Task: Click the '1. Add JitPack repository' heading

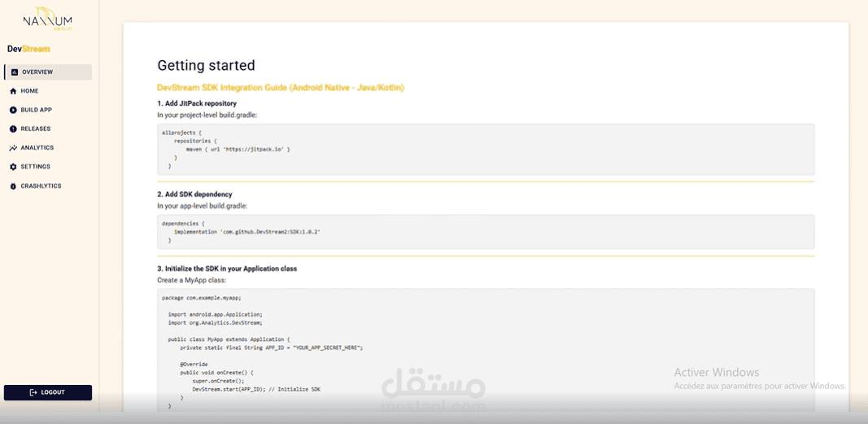Action: point(197,103)
